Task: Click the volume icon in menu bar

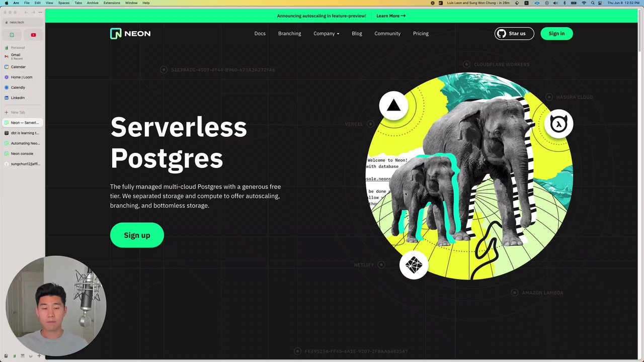Action: coord(555,3)
